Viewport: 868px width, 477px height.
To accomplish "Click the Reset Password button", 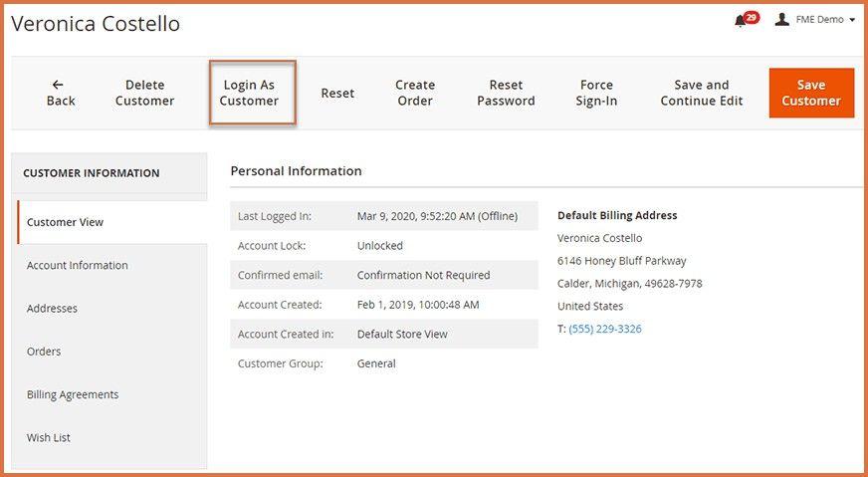I will coord(506,93).
